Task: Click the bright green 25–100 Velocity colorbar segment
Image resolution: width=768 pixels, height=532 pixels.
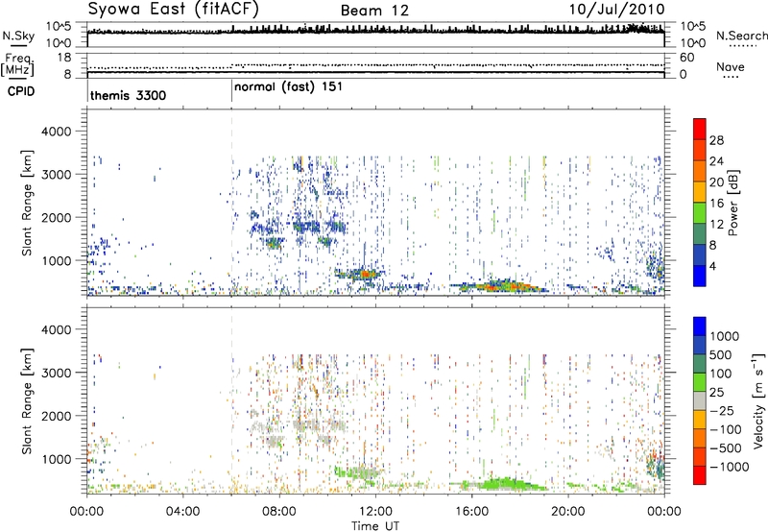Action: pyautogui.click(x=700, y=382)
